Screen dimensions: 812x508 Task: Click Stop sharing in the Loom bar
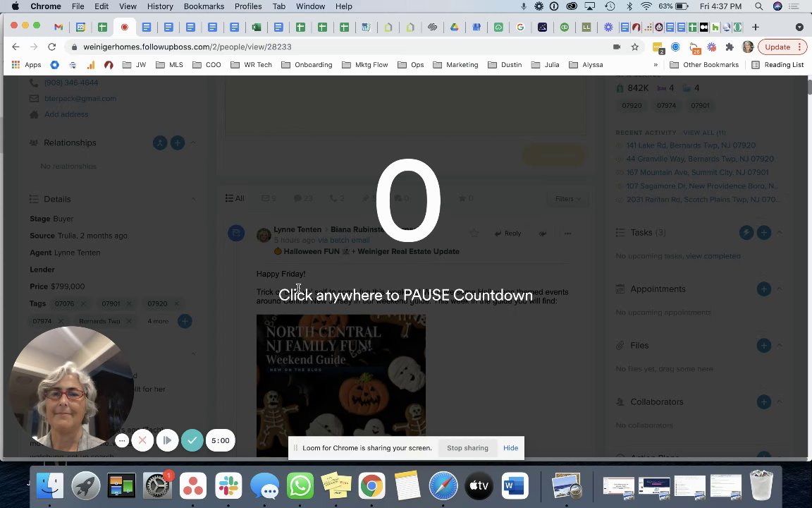click(x=467, y=448)
